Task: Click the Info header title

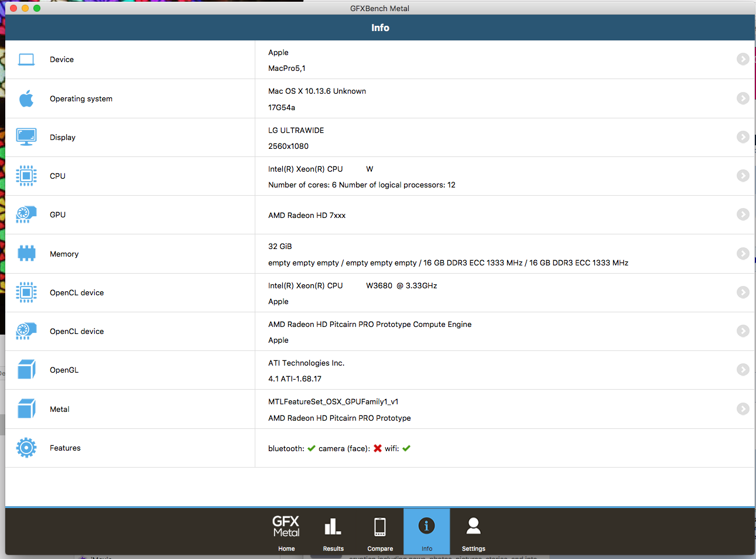Action: click(380, 28)
